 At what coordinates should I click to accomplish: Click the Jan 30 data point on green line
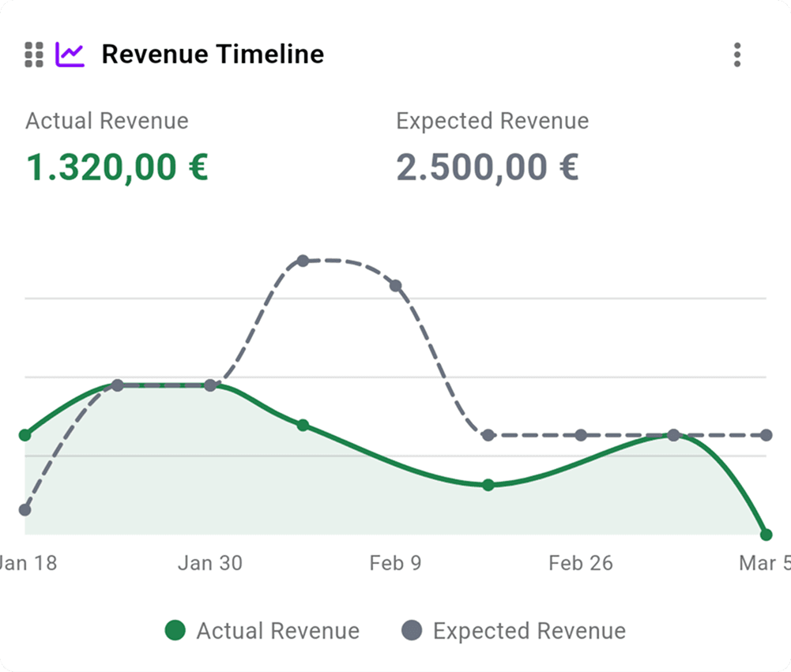209,385
